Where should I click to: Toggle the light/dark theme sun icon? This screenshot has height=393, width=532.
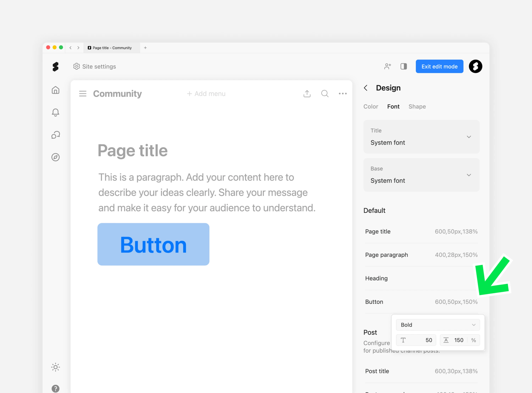coord(55,367)
